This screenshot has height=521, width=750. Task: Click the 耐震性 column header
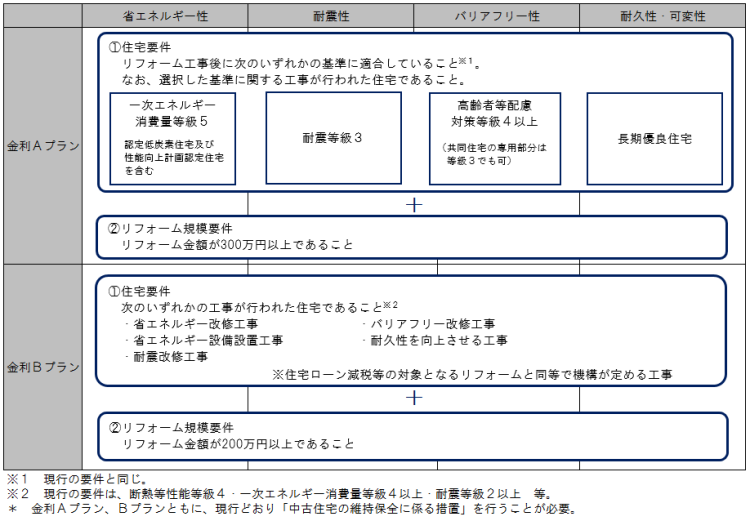331,16
